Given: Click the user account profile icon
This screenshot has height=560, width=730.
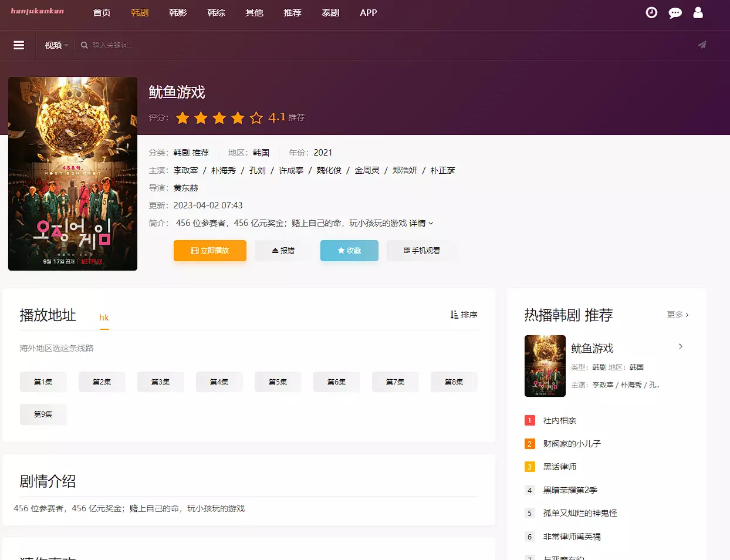Looking at the screenshot, I should (x=698, y=12).
